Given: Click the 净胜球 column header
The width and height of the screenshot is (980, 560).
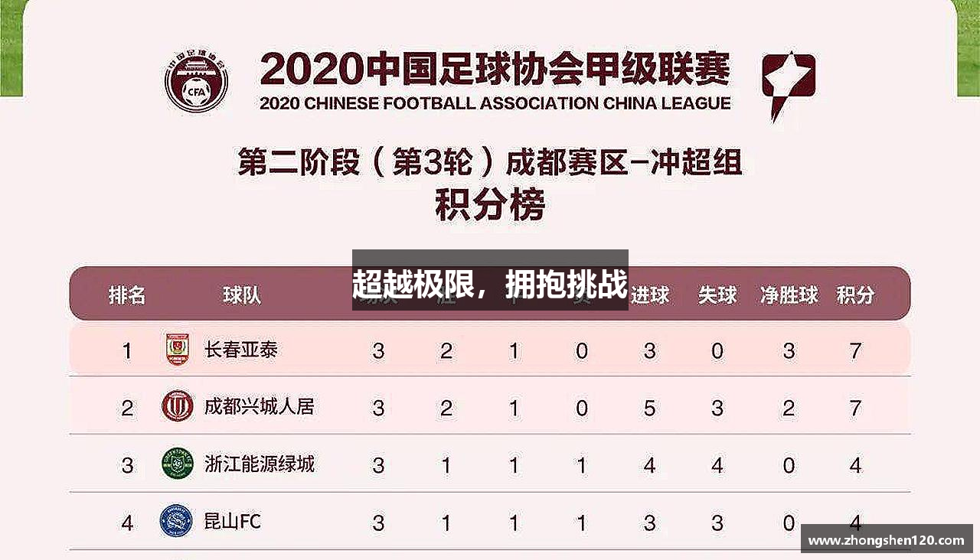Looking at the screenshot, I should (x=789, y=295).
